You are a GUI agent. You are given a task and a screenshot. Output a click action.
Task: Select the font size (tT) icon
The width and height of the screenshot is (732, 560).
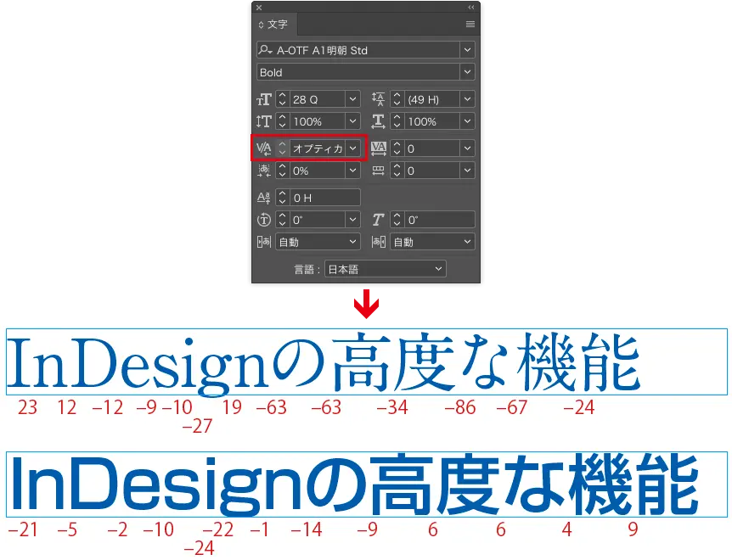[264, 99]
